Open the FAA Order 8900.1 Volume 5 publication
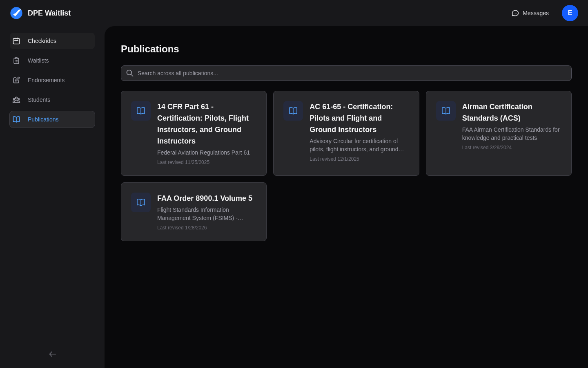588x368 pixels. point(194,212)
